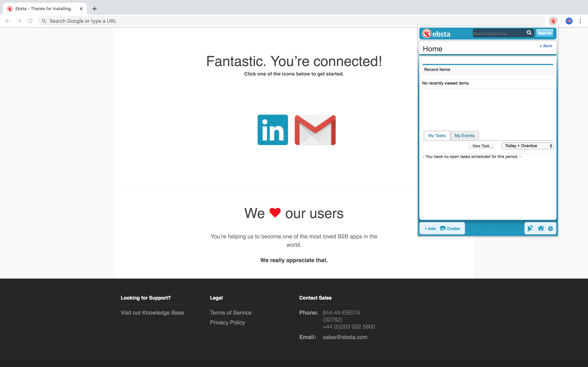Click the LinkedIn icon
The image size is (588, 367).
point(273,130)
